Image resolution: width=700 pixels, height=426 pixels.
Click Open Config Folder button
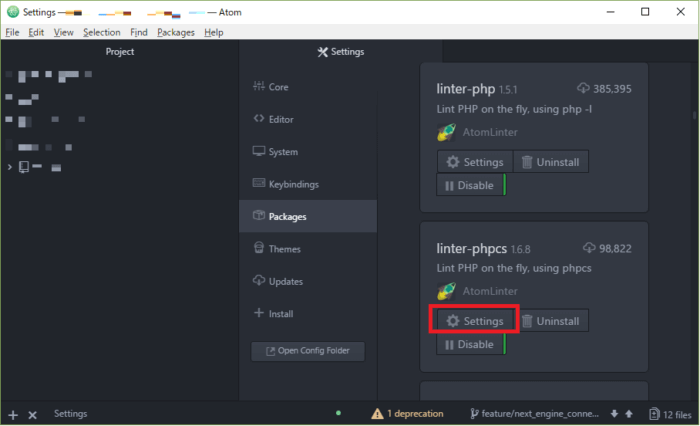point(308,351)
